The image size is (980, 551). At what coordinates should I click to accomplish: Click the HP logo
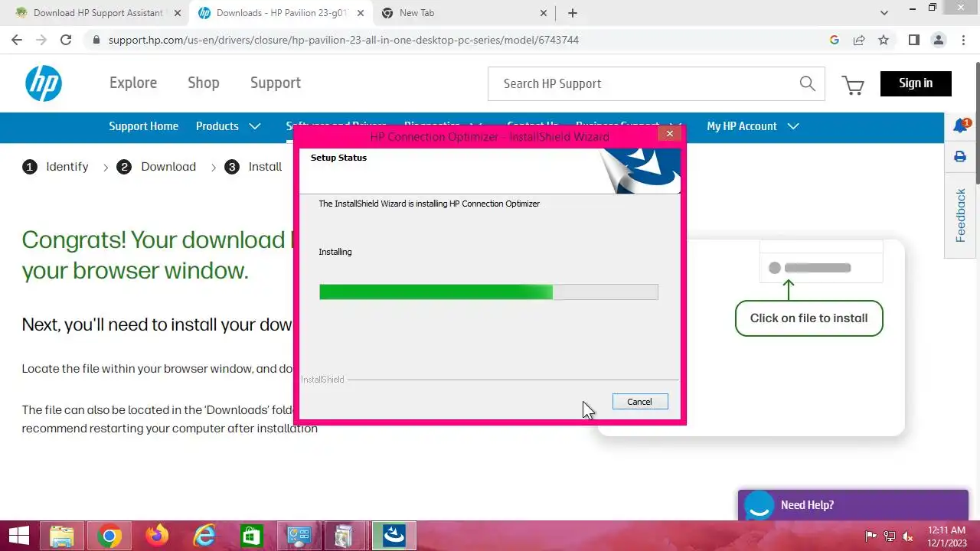[43, 83]
